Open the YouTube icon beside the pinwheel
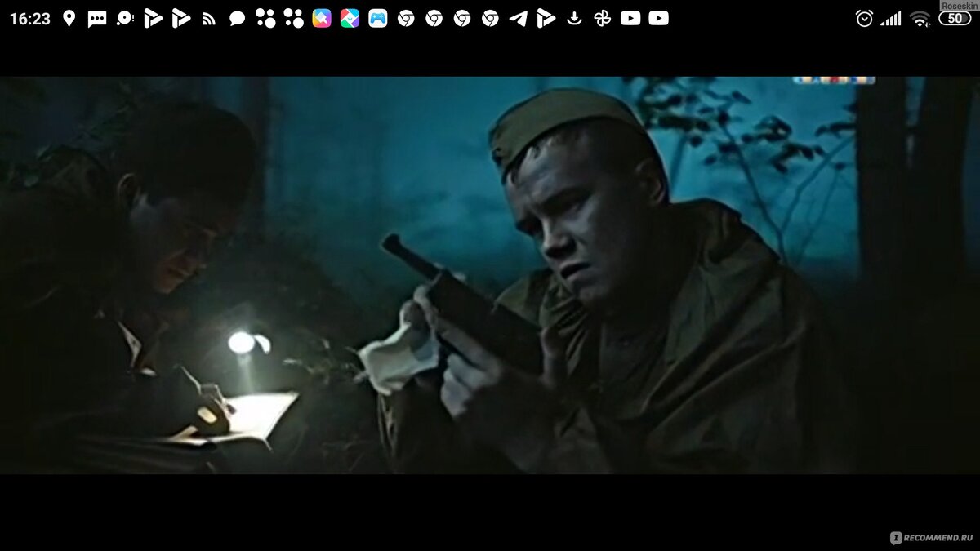Viewport: 980px width, 551px height. coord(630,18)
